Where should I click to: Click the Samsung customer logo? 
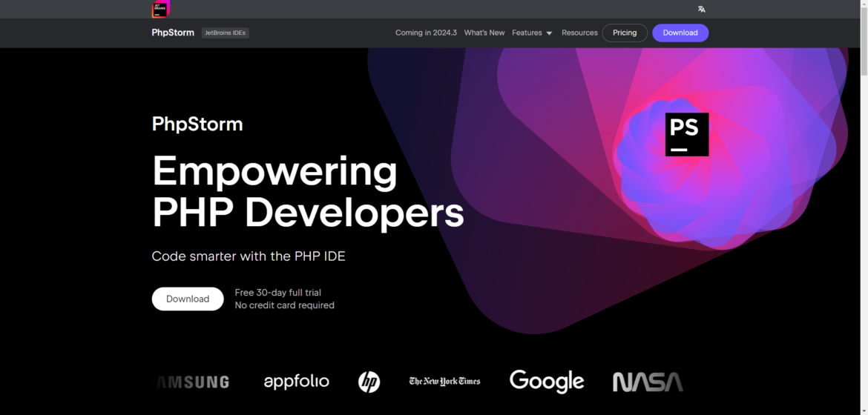pyautogui.click(x=191, y=382)
